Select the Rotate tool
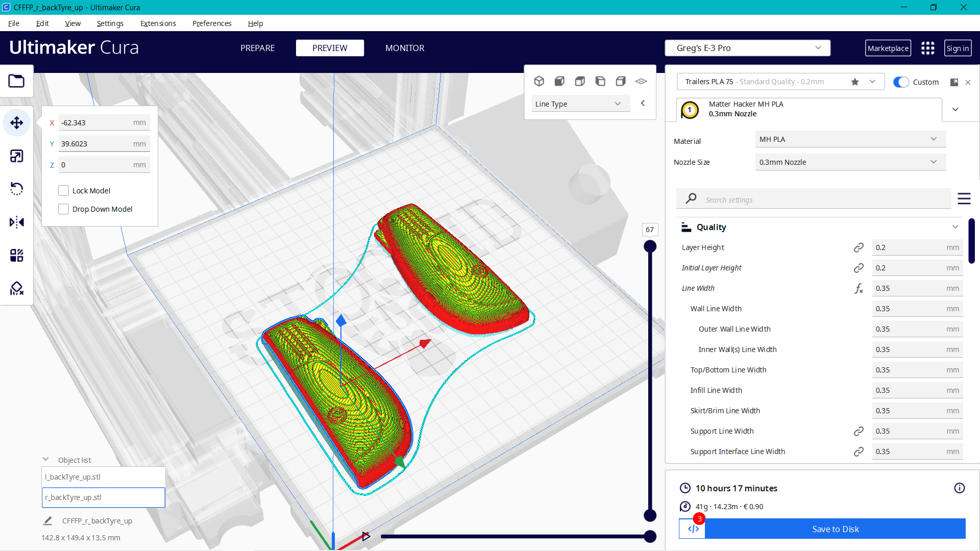Image resolution: width=980 pixels, height=551 pixels. click(x=17, y=189)
